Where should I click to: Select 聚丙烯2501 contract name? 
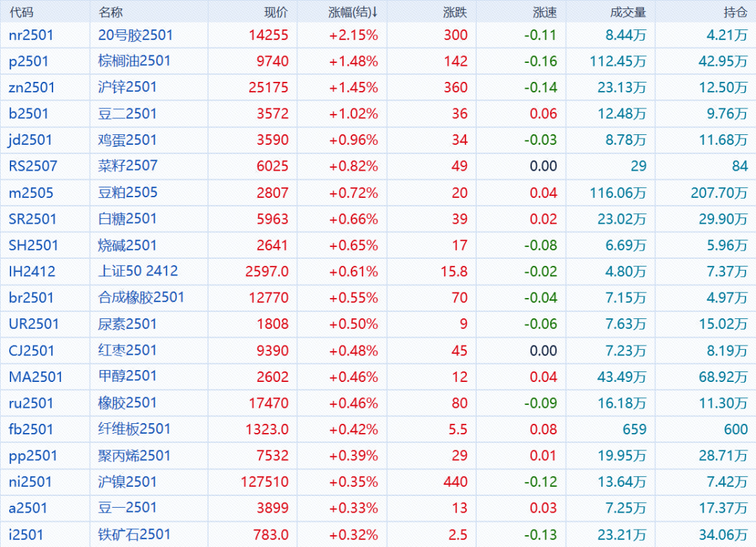click(x=134, y=455)
